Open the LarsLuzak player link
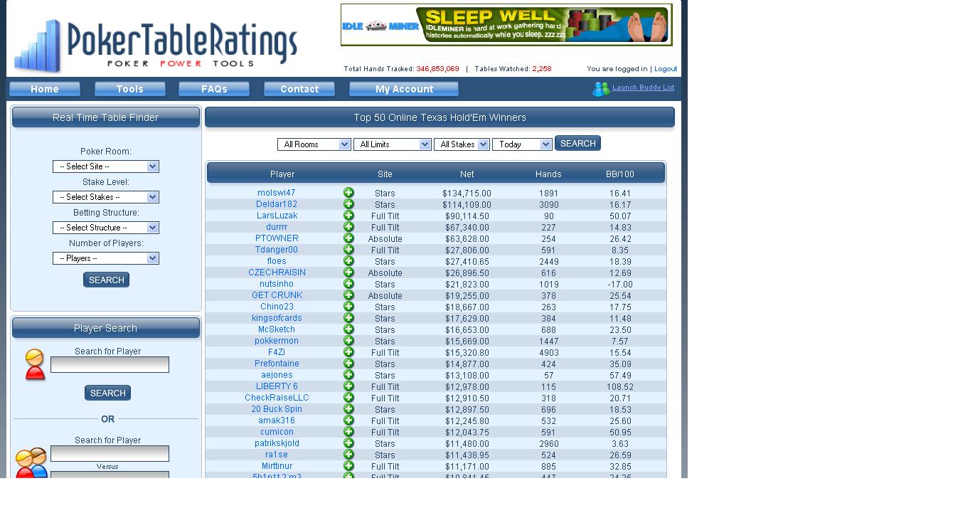 pyautogui.click(x=277, y=216)
